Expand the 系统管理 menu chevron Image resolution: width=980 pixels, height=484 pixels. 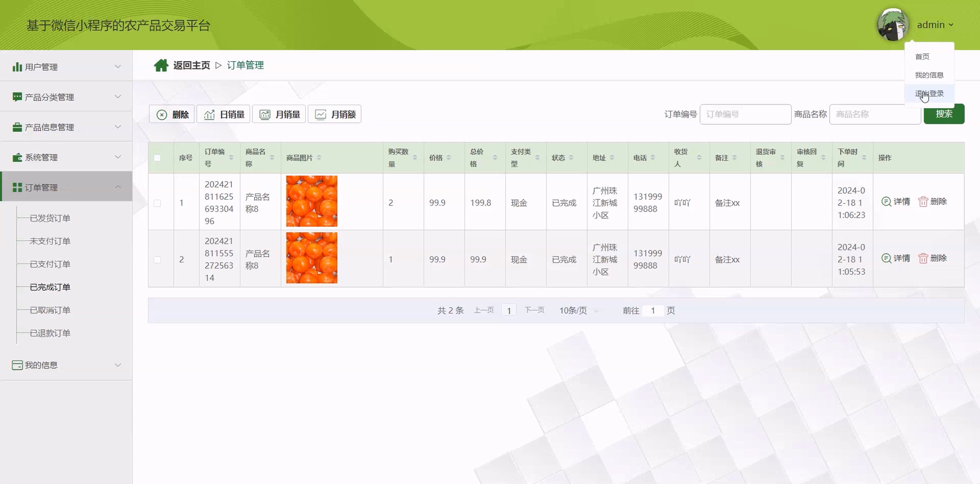[118, 157]
